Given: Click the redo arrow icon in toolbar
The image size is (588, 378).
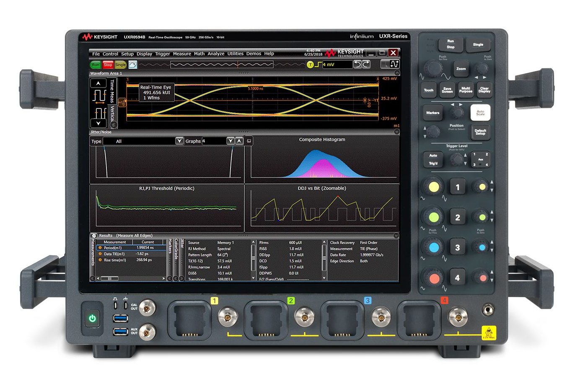Looking at the screenshot, I should pos(366,64).
